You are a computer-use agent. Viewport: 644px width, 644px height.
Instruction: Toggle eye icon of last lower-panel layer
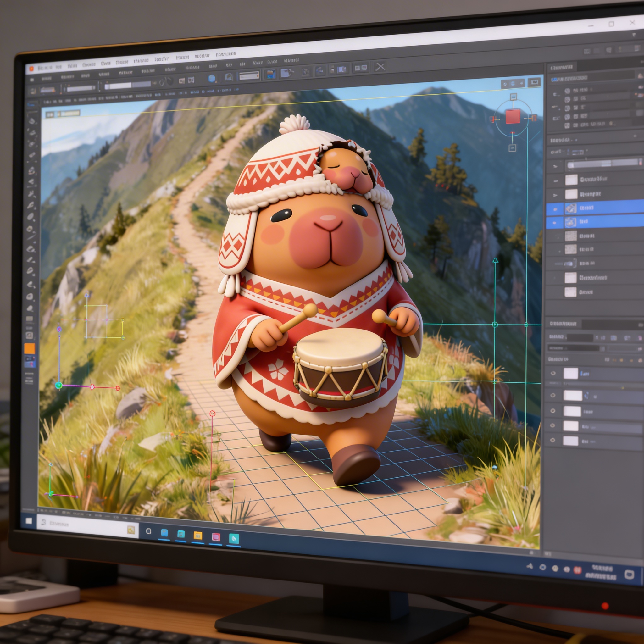[x=553, y=440]
